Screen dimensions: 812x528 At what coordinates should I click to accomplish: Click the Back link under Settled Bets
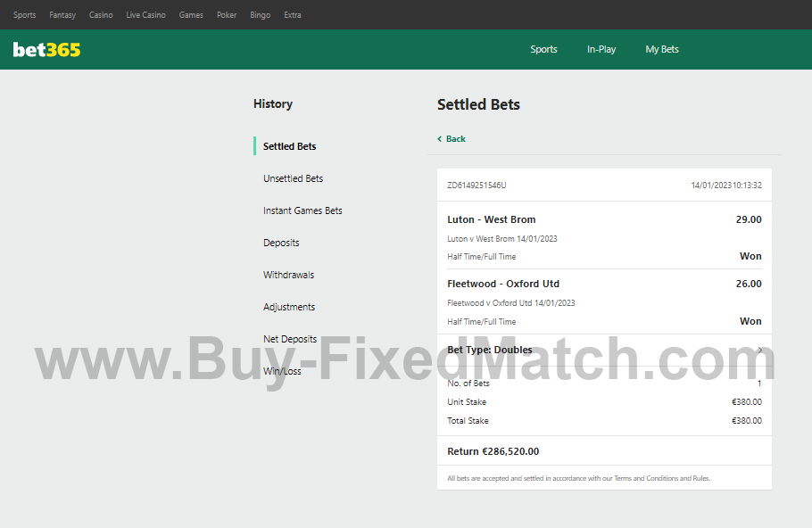[456, 139]
